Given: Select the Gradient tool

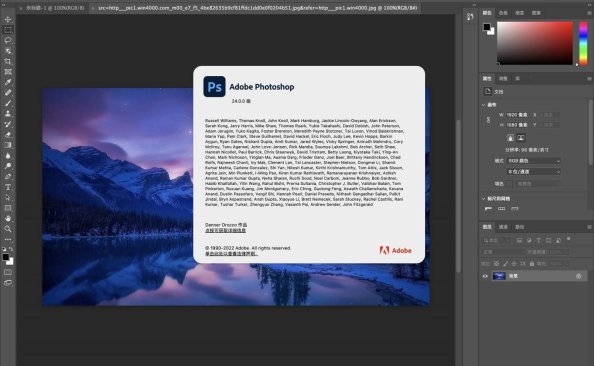Looking at the screenshot, I should pyautogui.click(x=8, y=145).
